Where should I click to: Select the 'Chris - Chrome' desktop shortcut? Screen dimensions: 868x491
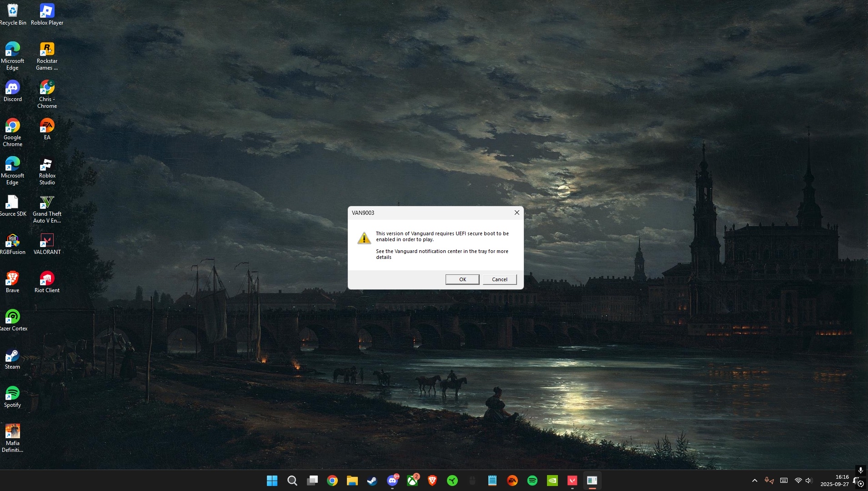click(47, 95)
